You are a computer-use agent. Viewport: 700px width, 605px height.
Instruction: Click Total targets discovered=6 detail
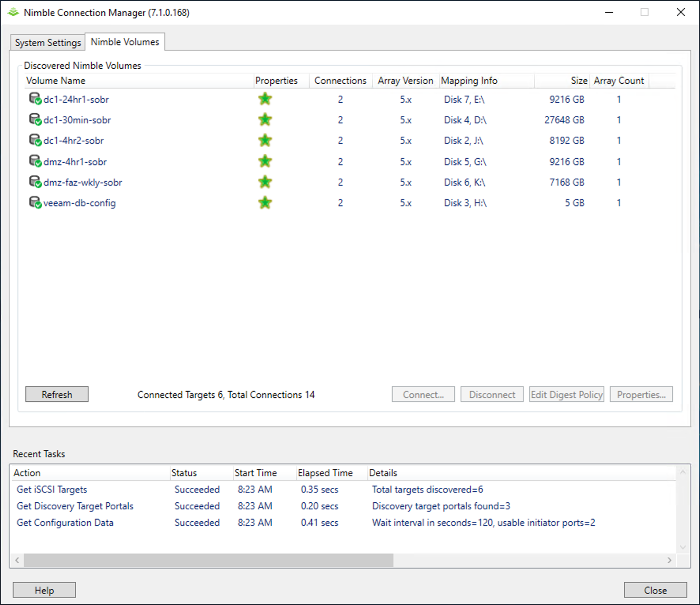tap(427, 490)
